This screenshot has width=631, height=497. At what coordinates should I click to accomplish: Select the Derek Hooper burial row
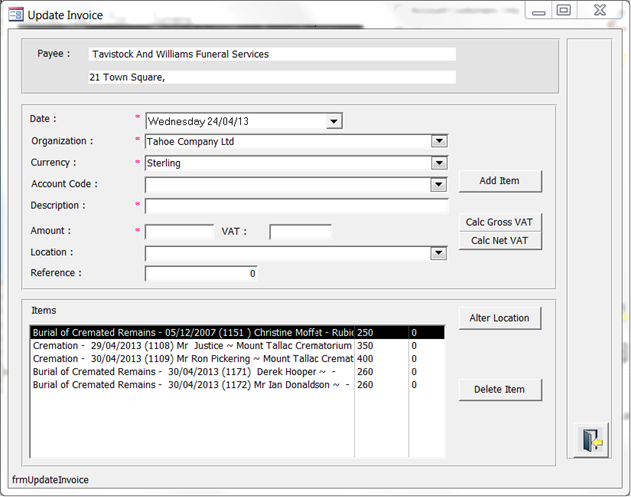click(237, 371)
